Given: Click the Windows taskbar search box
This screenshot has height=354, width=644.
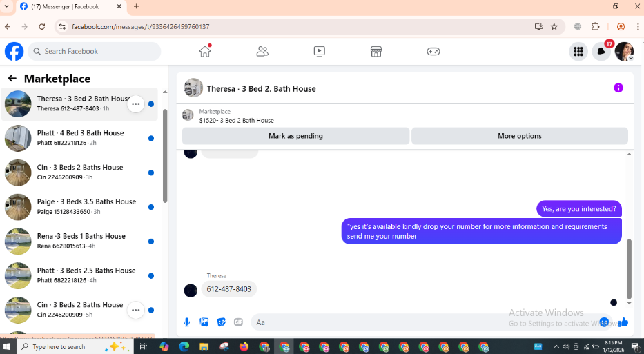Looking at the screenshot, I should point(74,346).
